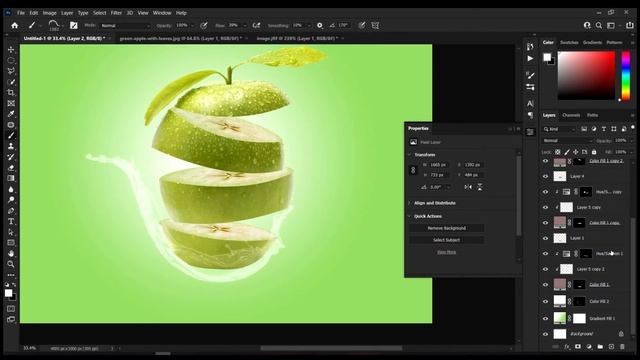Add a layer style with fx icon
Viewport: 640px width, 360px height.
(567, 347)
